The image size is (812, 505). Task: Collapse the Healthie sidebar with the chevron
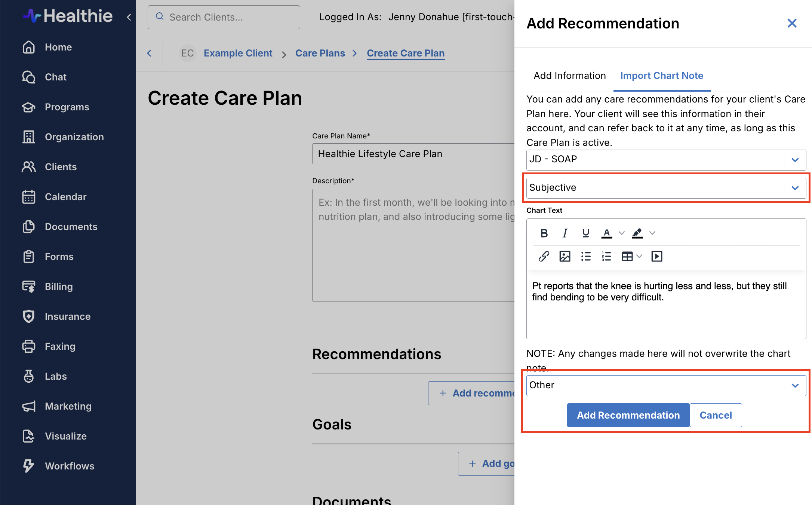coord(129,17)
